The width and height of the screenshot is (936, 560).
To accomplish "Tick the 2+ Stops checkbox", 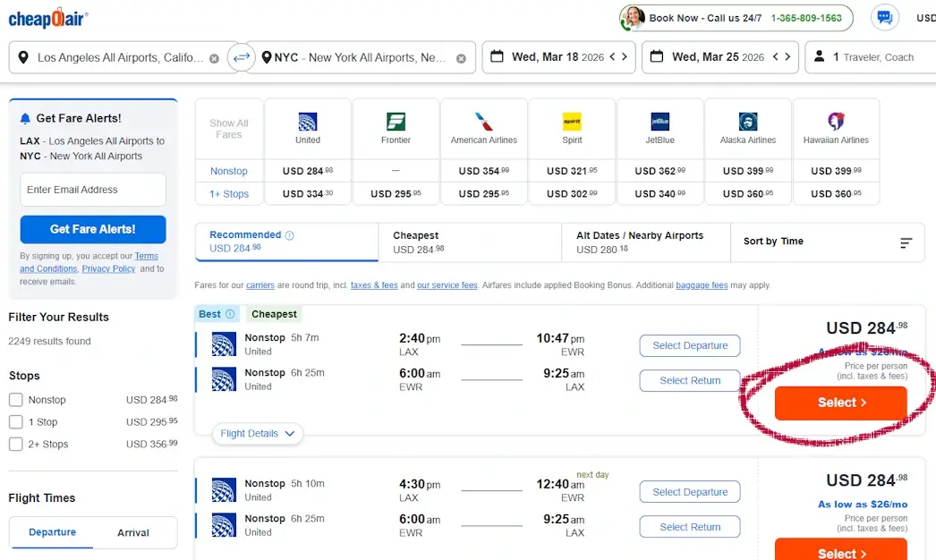I will (x=16, y=444).
